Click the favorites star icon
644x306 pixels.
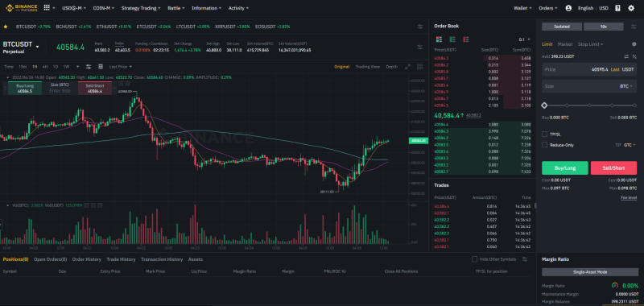pyautogui.click(x=6, y=27)
